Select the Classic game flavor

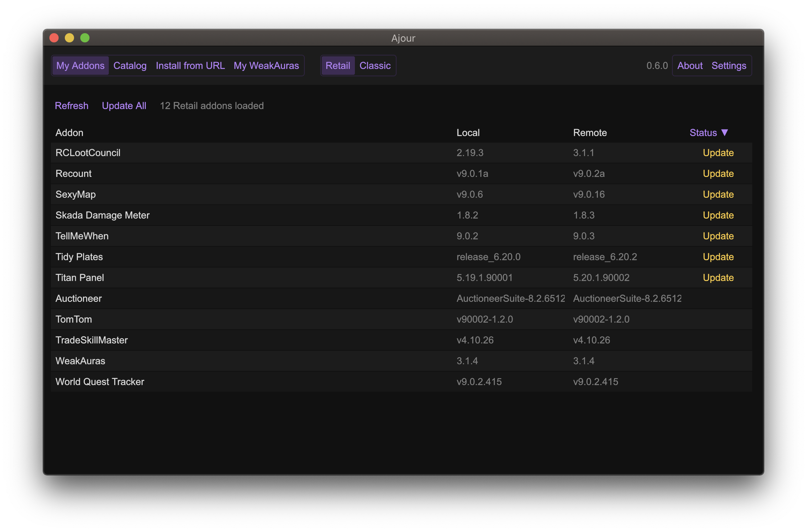point(375,66)
